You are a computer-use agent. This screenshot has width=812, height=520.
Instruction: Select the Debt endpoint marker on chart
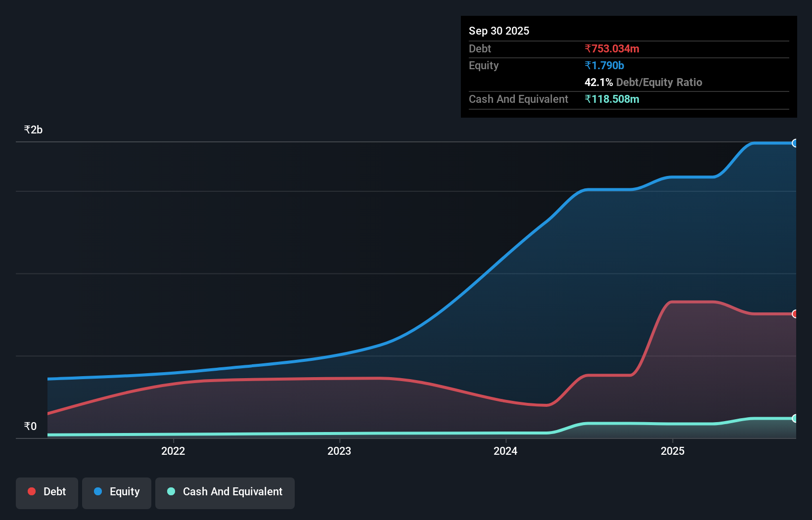[x=795, y=314]
